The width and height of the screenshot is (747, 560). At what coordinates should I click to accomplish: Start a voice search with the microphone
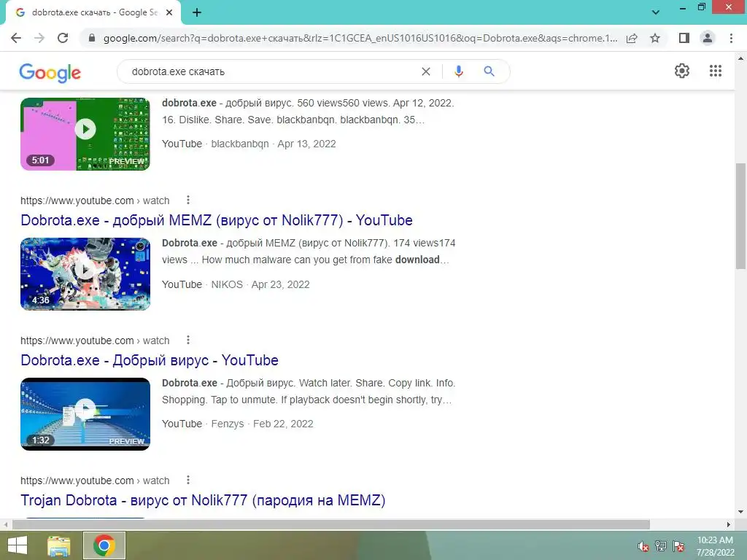pos(458,71)
